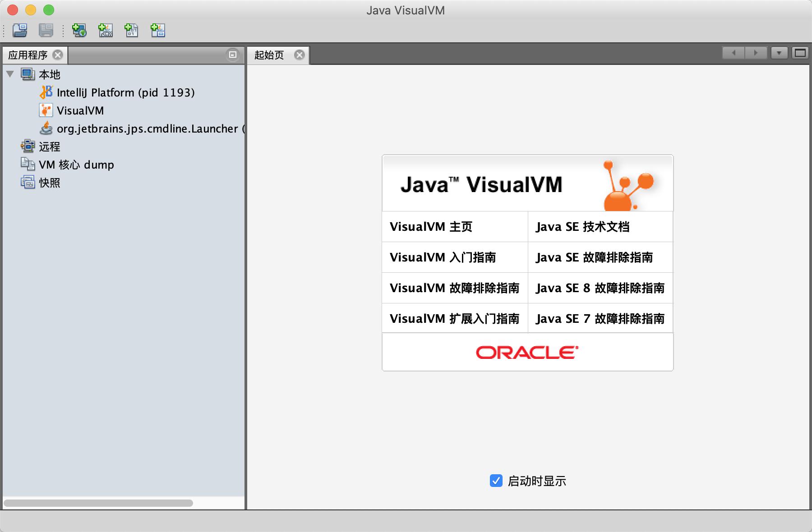Minimize the 应用程序 panel with its window button
Image resolution: width=812 pixels, height=532 pixels.
tap(233, 55)
